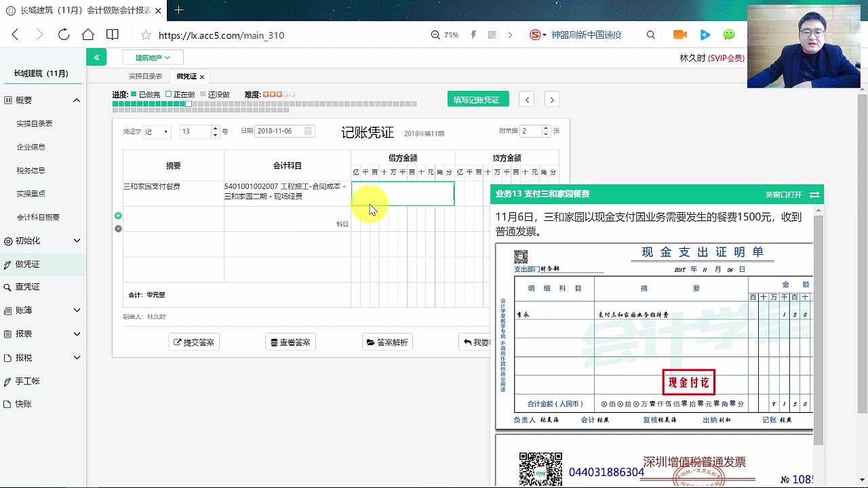This screenshot has width=868, height=488.
Task: Click the orange screen-recorder camera icon in toolbar
Action: 680,35
